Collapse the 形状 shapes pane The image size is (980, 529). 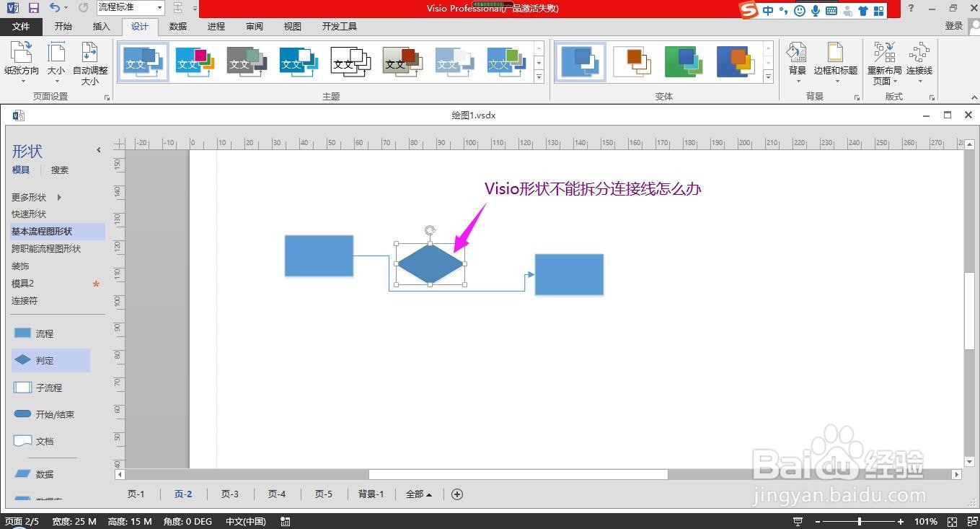[99, 150]
